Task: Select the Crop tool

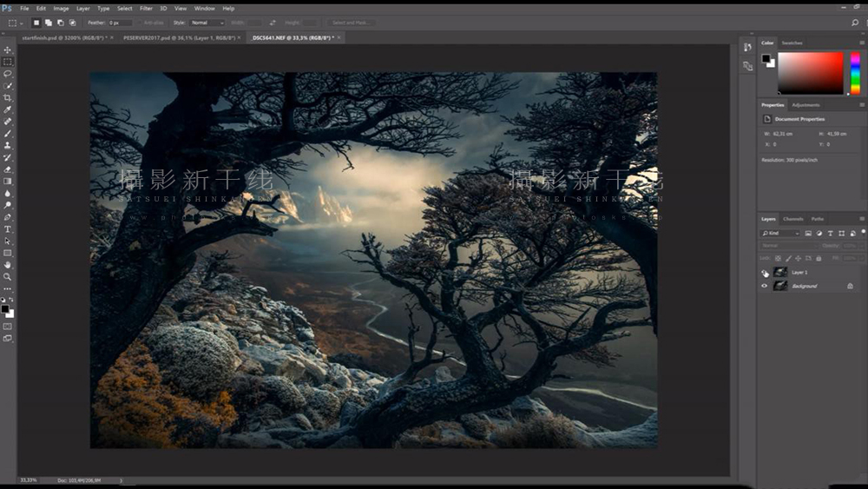Action: [x=8, y=98]
